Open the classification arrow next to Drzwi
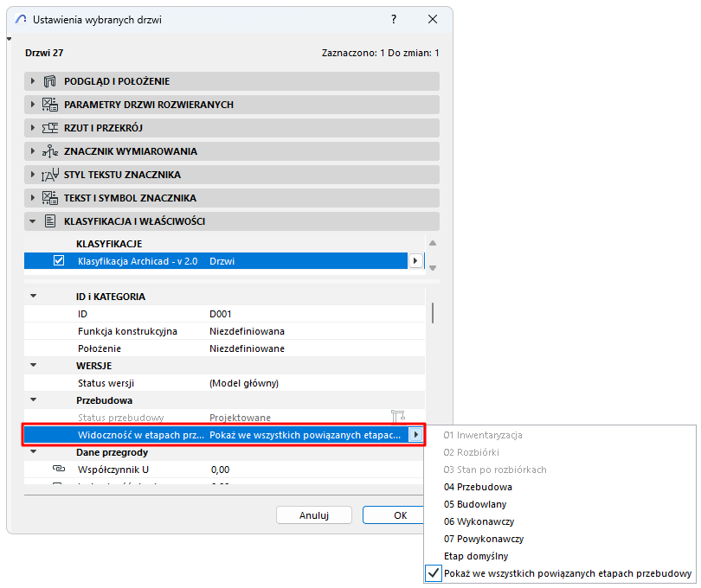Viewport: 701px width, 588px height. [415, 261]
